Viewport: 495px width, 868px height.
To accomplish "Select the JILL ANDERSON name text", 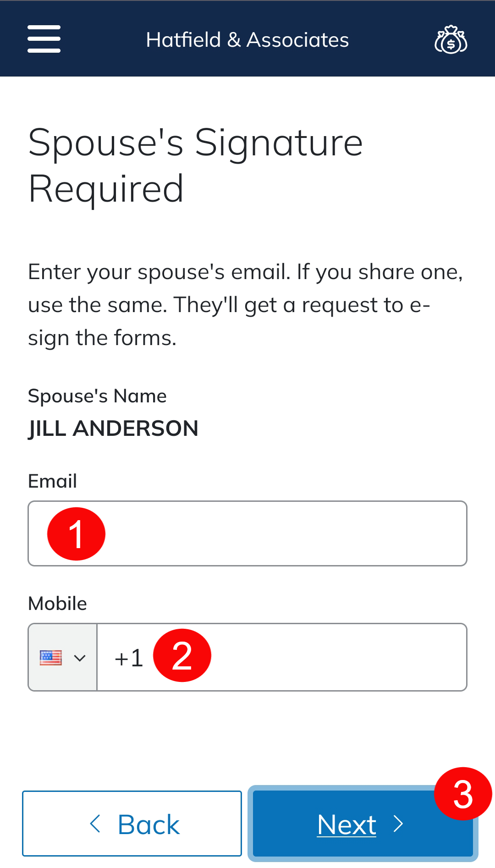I will (113, 429).
